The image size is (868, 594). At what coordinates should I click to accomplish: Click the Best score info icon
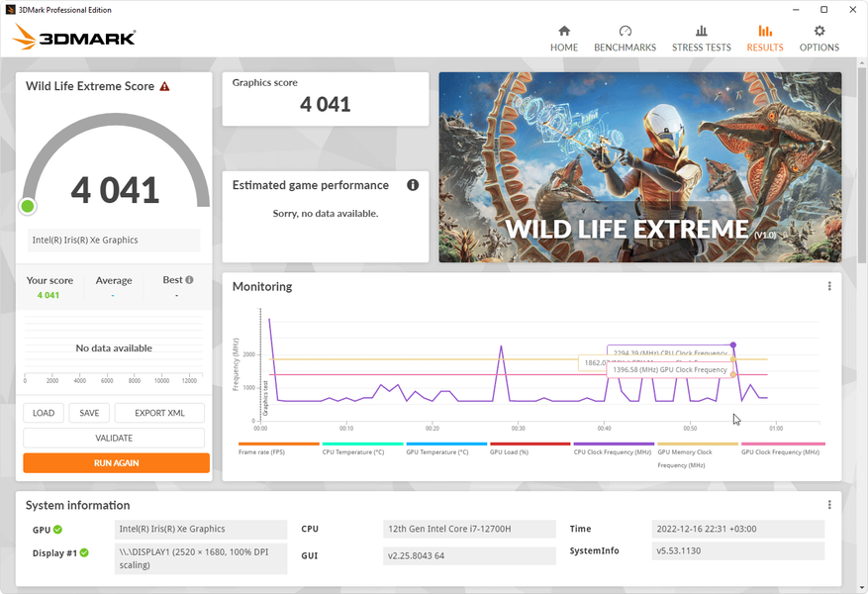189,279
